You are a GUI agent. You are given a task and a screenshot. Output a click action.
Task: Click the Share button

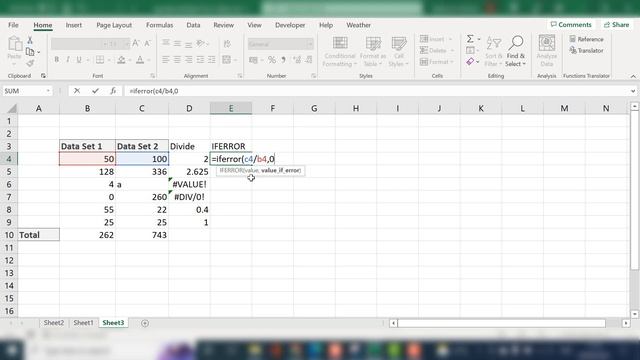616,24
